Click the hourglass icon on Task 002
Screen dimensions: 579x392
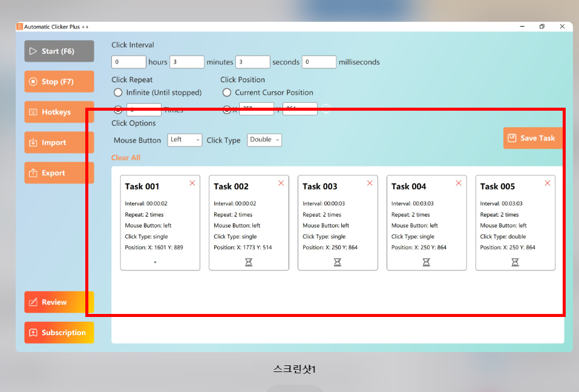click(x=249, y=262)
